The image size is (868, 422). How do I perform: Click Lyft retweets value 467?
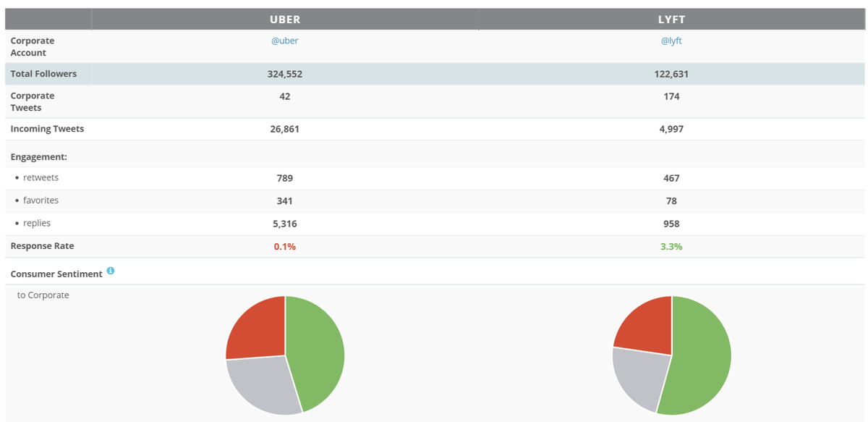[671, 178]
